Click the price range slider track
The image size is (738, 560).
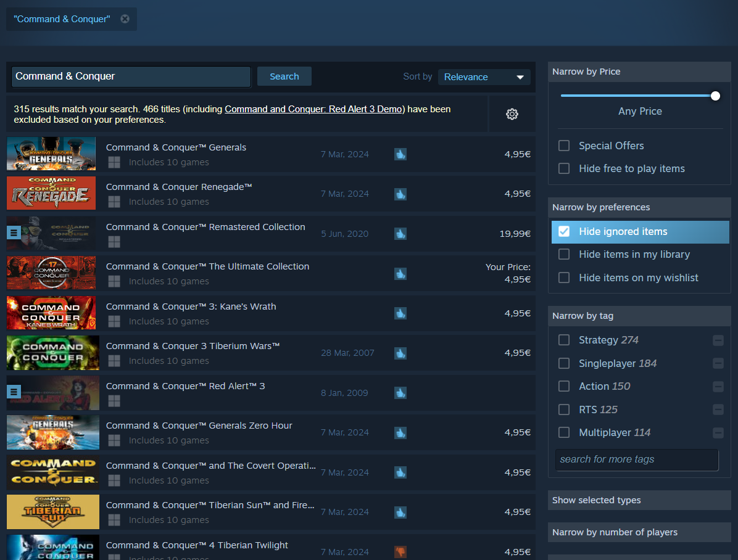(x=638, y=96)
